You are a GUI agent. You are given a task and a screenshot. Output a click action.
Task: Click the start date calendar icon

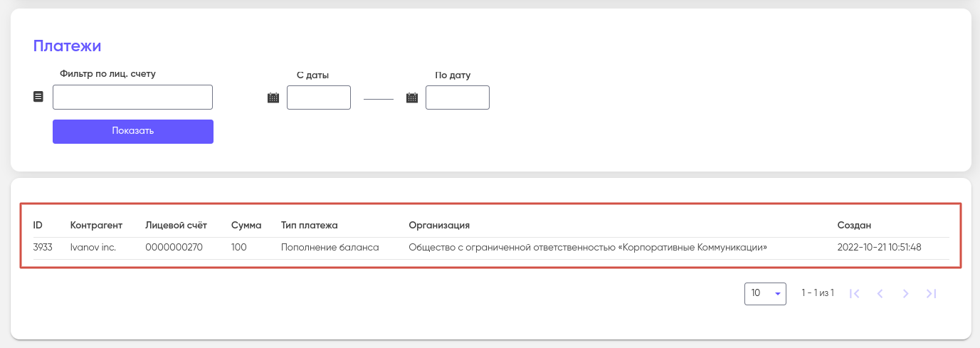tap(273, 97)
